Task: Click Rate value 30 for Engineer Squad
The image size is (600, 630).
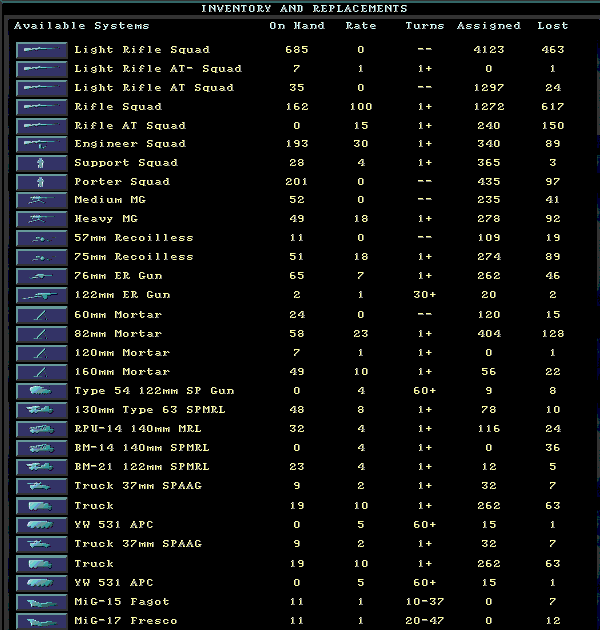Action: [361, 144]
